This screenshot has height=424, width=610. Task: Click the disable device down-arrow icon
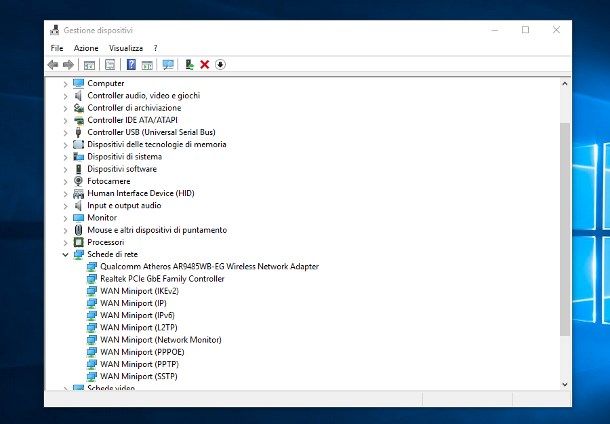coord(220,65)
